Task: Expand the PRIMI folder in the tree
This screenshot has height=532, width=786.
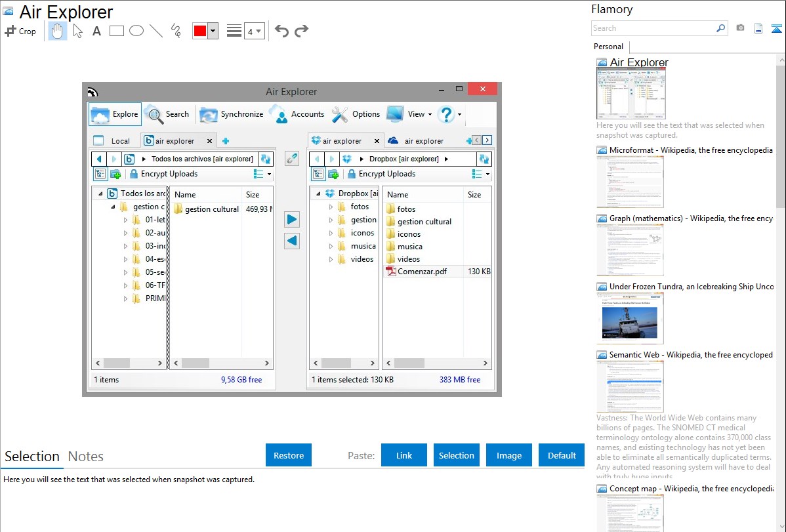Action: [x=125, y=298]
